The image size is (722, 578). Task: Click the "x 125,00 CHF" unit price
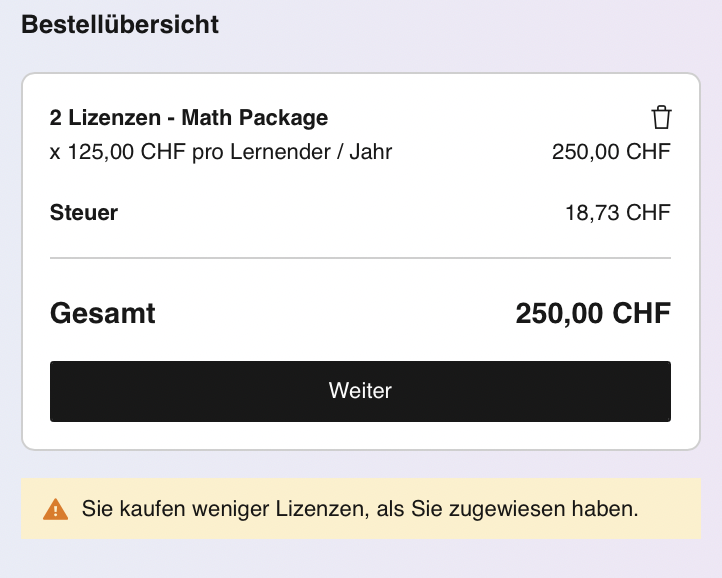(x=112, y=152)
